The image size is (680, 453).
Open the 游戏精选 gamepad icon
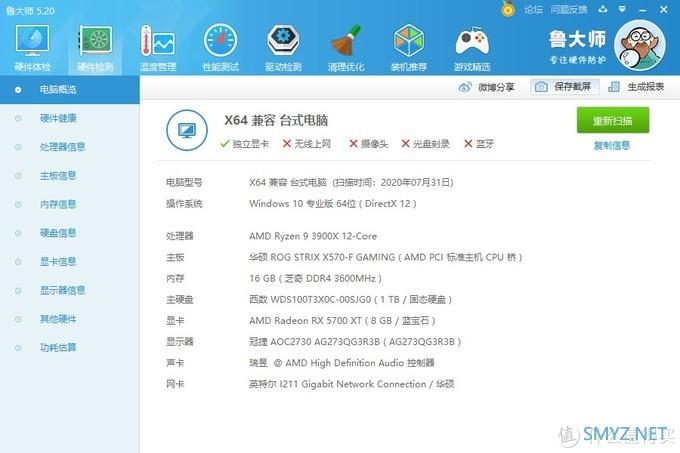472,48
